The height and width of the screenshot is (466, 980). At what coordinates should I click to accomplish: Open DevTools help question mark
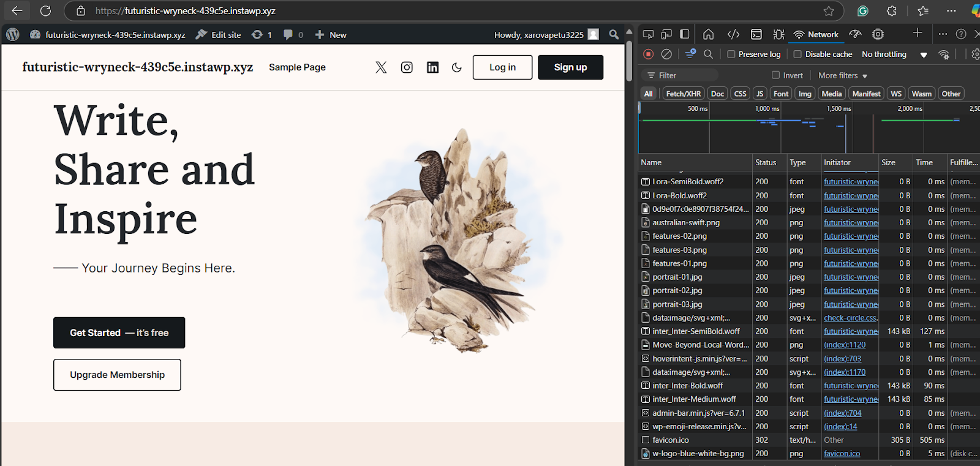click(x=961, y=34)
